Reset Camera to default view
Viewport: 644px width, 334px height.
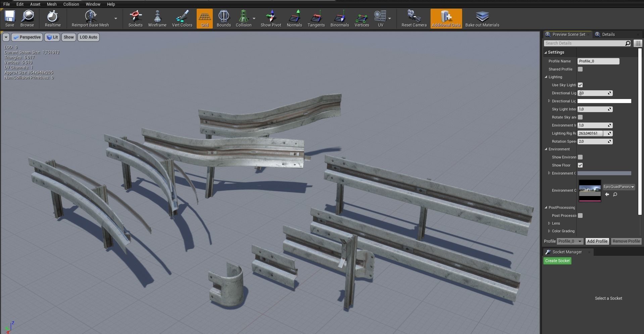click(414, 19)
